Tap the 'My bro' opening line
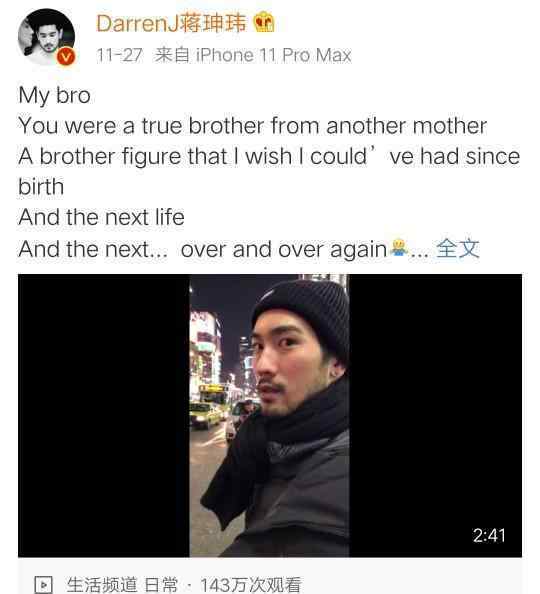Image resolution: width=540 pixels, height=594 pixels. coord(54,95)
